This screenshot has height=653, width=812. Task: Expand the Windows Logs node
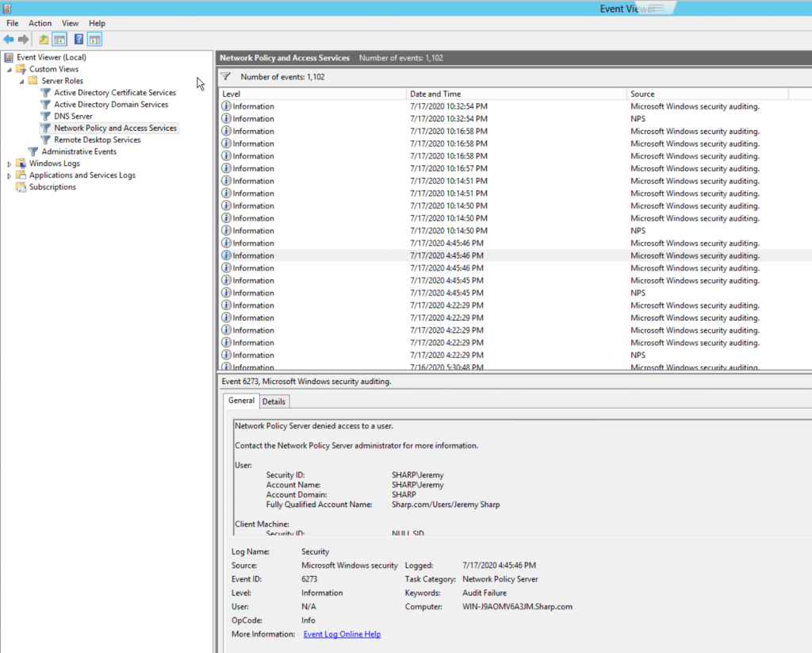pos(10,164)
